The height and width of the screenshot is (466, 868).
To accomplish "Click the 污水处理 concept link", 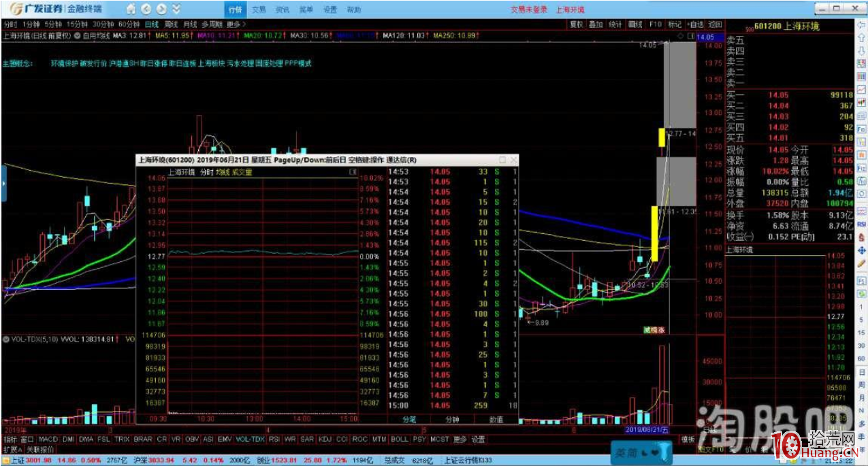I will point(240,63).
